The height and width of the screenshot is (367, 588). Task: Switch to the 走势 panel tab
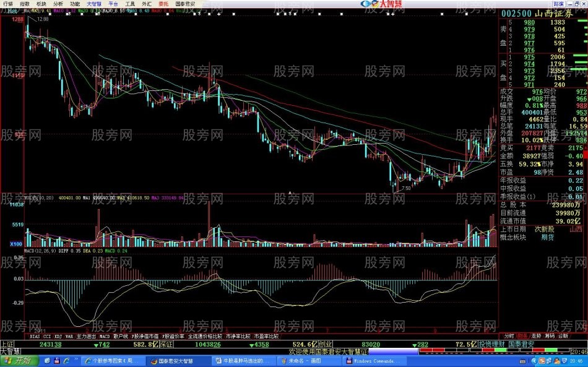pos(536,336)
